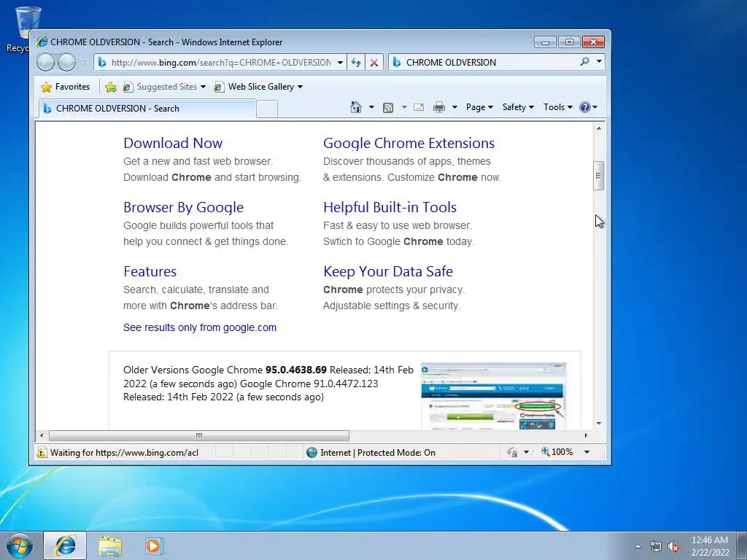Click the privacy report status icon
This screenshot has height=560, width=747.
pos(512,452)
